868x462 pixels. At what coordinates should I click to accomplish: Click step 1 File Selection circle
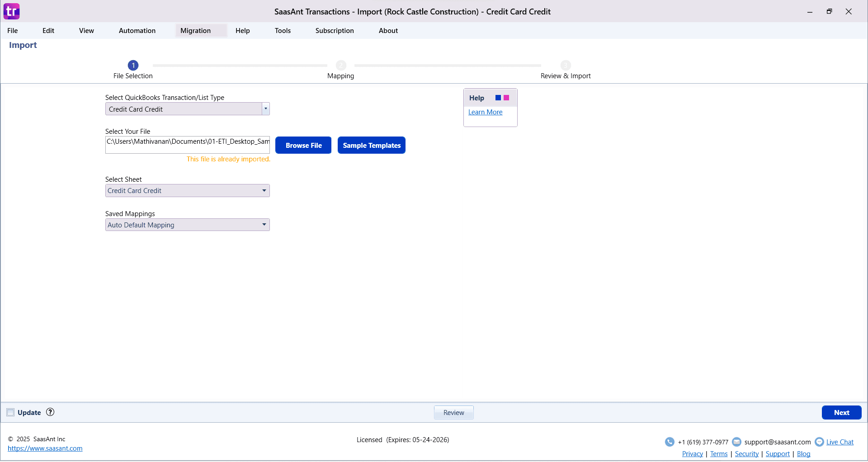pyautogui.click(x=133, y=65)
